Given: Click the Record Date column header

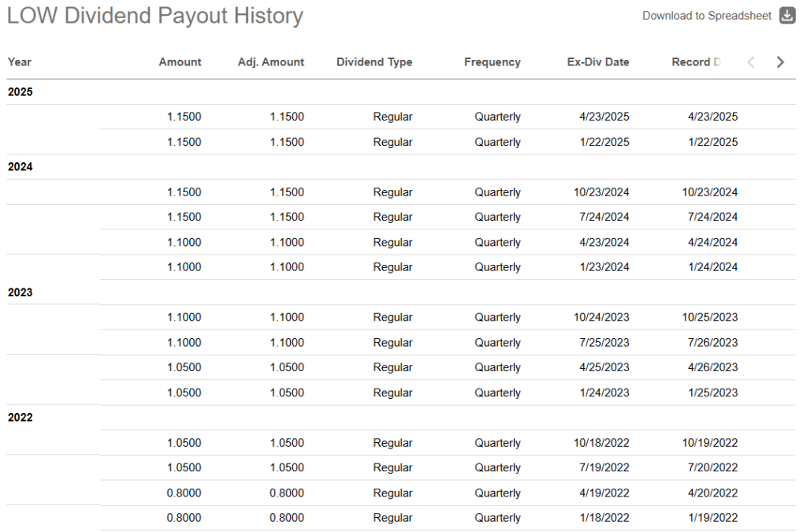Looking at the screenshot, I should tap(696, 62).
